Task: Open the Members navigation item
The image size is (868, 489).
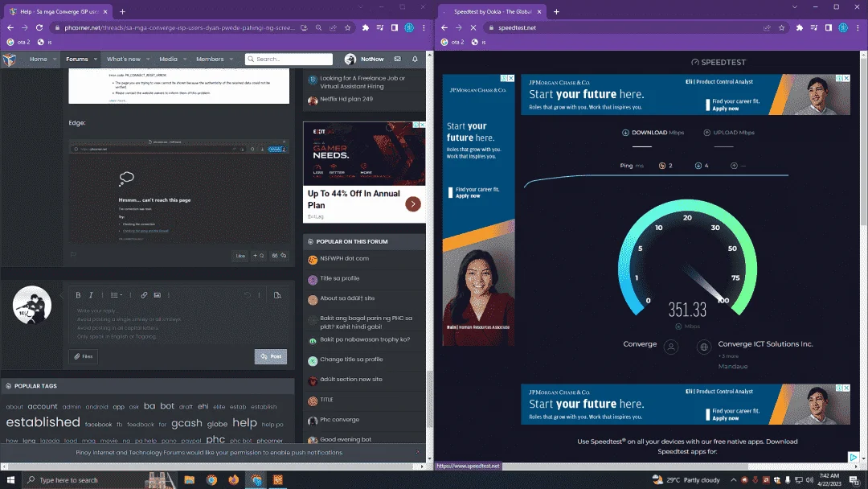Action: pos(210,59)
